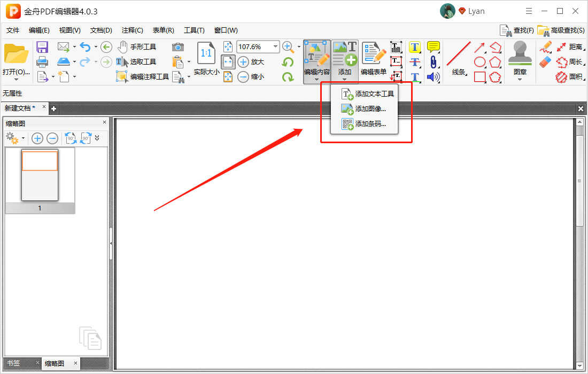Click thumbnail panel zoom out minus icon
The image size is (588, 374).
52,139
